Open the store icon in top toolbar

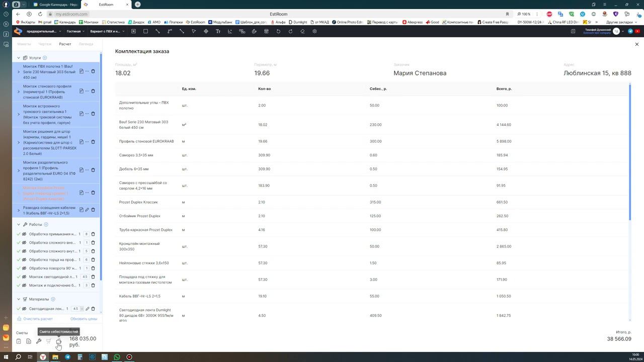point(266,31)
